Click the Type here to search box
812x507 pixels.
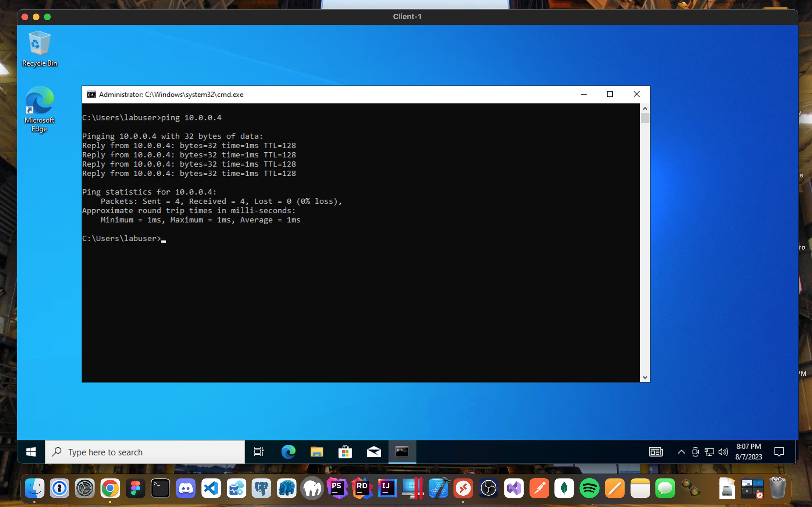[145, 452]
